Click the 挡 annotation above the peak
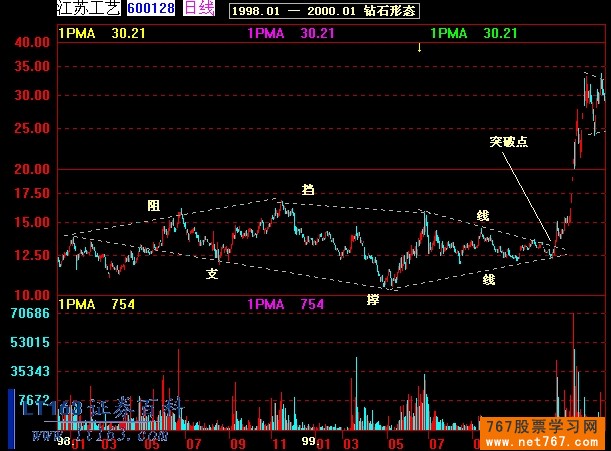The height and width of the screenshot is (451, 611). point(308,189)
